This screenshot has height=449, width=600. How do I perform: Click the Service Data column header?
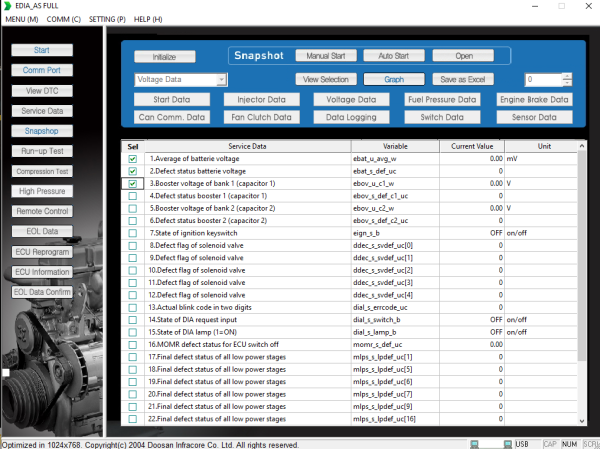(248, 146)
